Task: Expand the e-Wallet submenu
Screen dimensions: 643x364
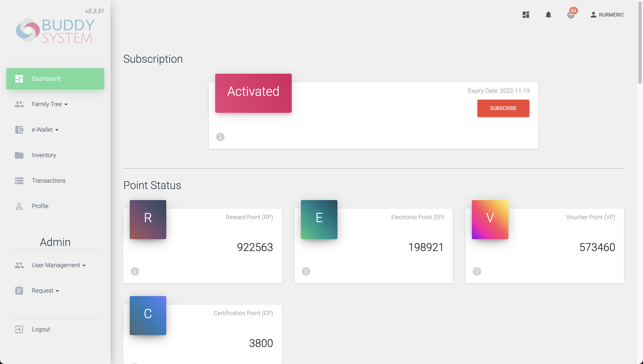Action: tap(45, 130)
